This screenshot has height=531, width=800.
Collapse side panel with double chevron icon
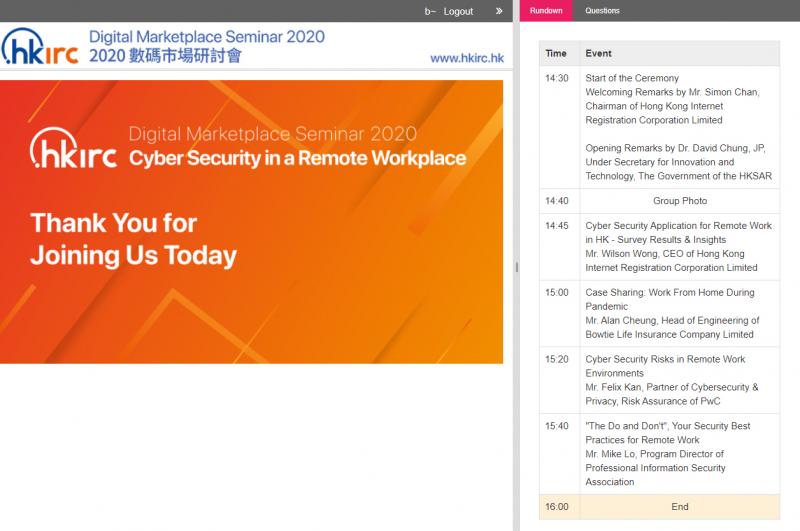coord(499,11)
